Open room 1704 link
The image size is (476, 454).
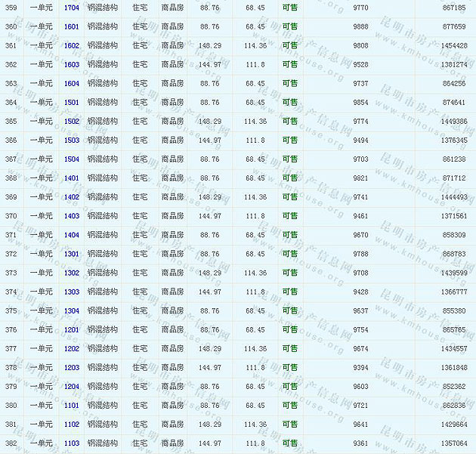coord(72,8)
